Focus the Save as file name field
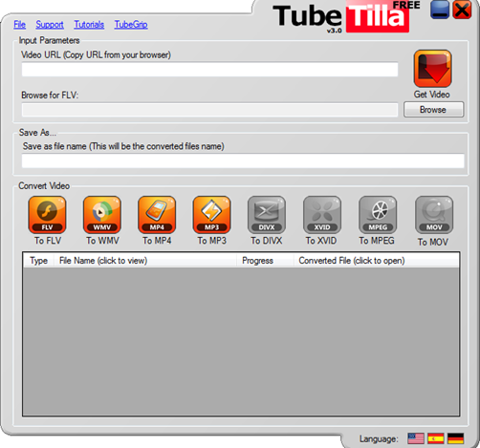This screenshot has width=480, height=448. coord(243,160)
